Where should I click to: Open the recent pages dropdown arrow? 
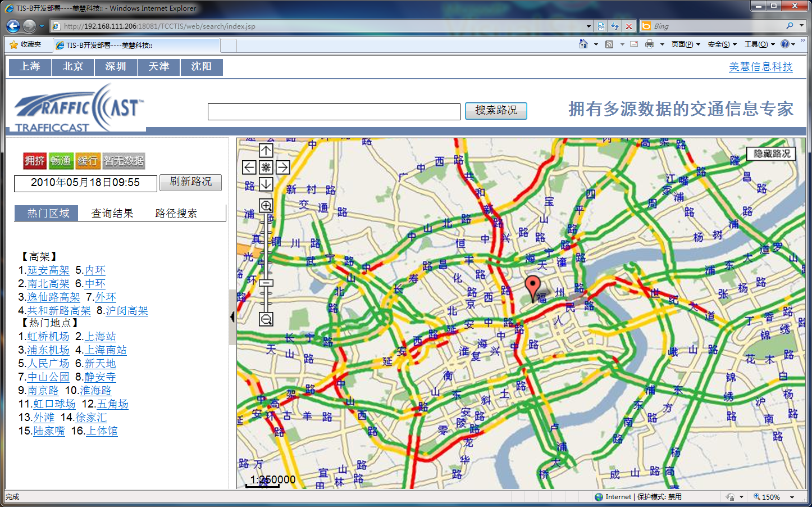[42, 26]
